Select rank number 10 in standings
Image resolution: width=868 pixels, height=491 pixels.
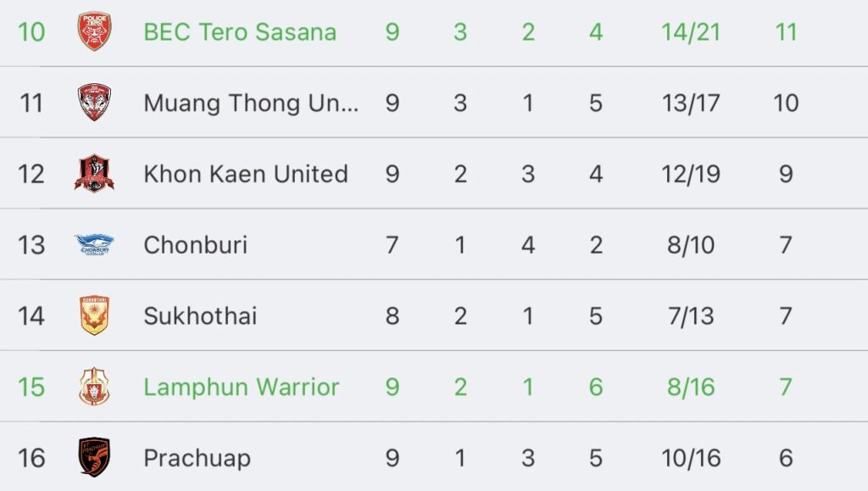[x=31, y=32]
